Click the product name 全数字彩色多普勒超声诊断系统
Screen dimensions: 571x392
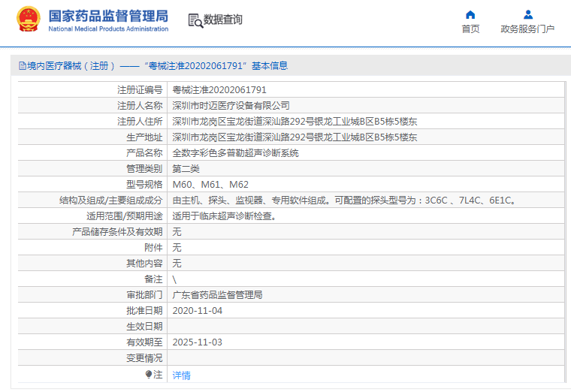coord(235,152)
